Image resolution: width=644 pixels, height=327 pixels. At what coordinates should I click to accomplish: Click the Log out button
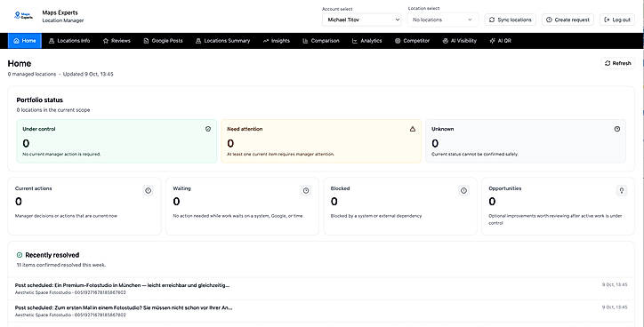click(617, 20)
